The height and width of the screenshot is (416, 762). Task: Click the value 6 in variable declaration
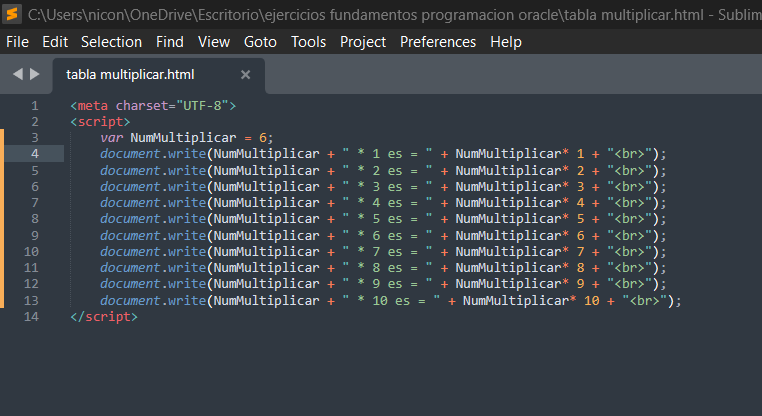[263, 138]
